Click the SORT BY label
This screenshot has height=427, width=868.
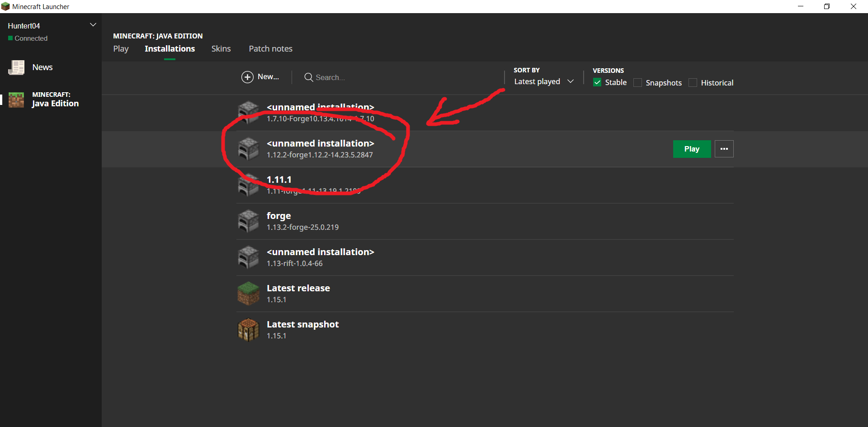(527, 70)
